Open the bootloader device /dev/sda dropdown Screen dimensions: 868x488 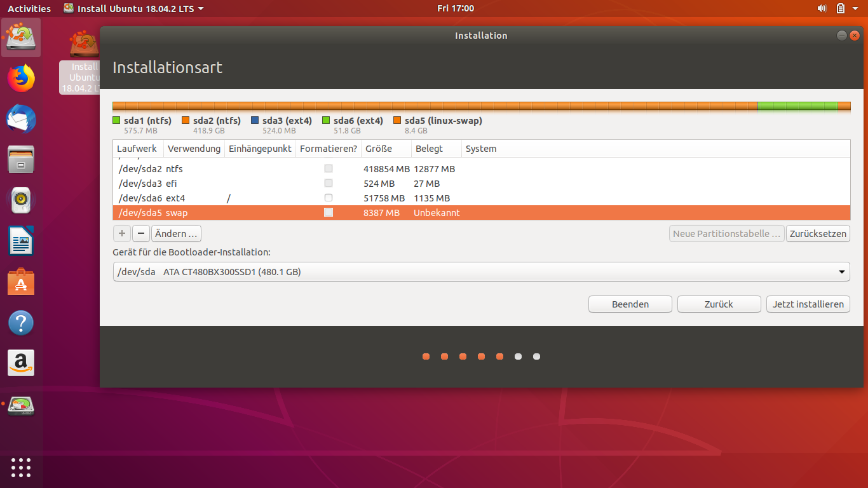(x=481, y=272)
